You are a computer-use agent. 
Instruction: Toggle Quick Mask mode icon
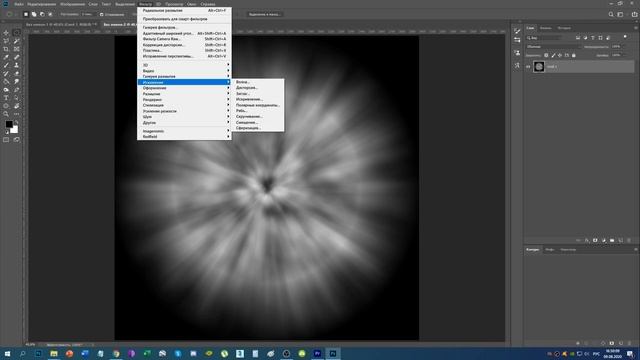click(6, 140)
